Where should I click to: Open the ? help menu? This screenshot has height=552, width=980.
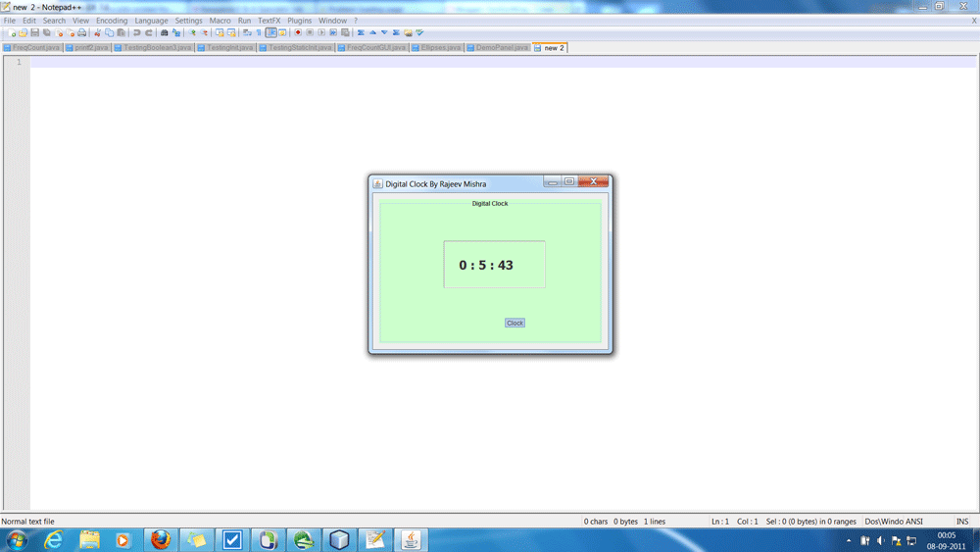(x=356, y=21)
